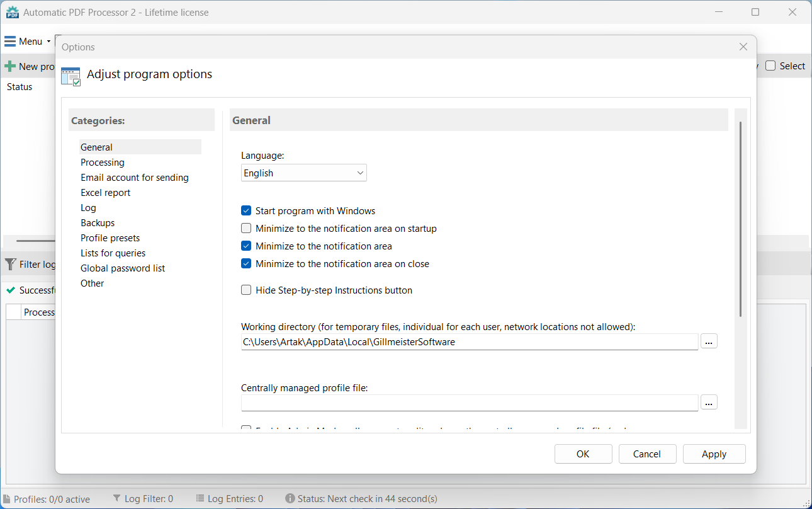Enable Minimize to notification area on startup

click(246, 229)
